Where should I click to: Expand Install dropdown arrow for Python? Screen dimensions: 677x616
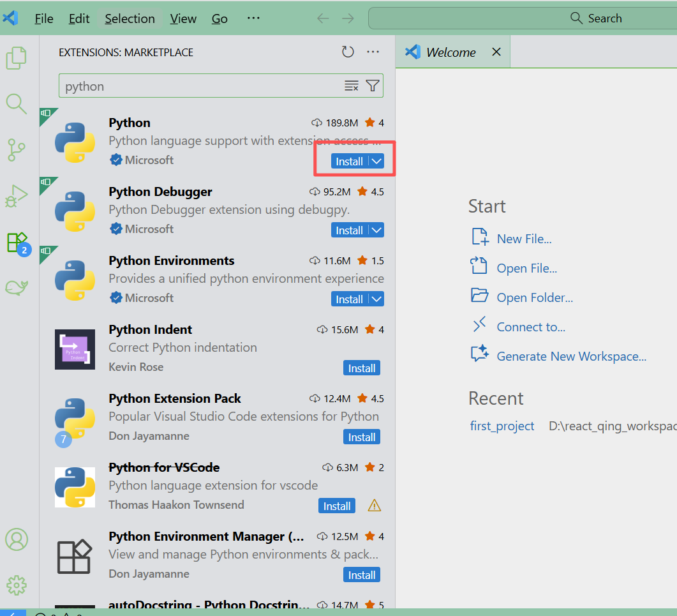coord(377,161)
